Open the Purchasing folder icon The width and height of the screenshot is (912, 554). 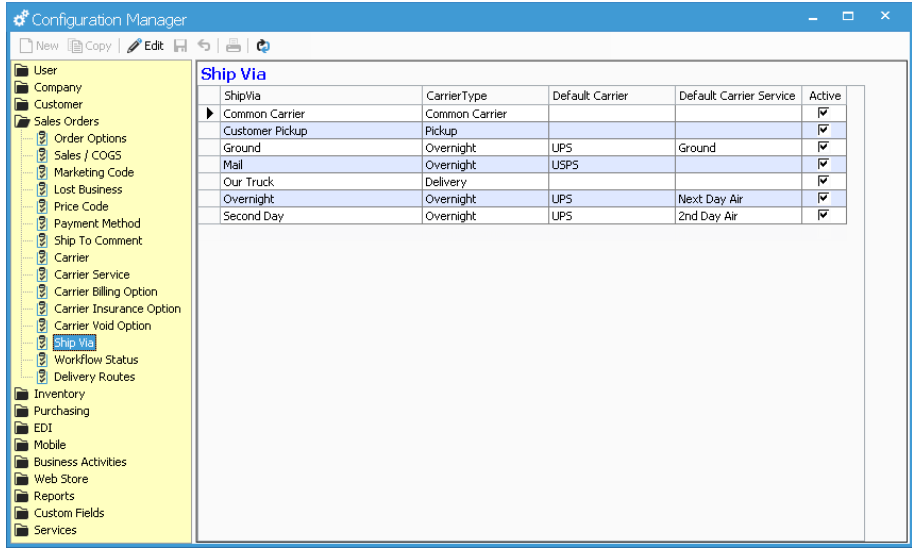click(22, 411)
